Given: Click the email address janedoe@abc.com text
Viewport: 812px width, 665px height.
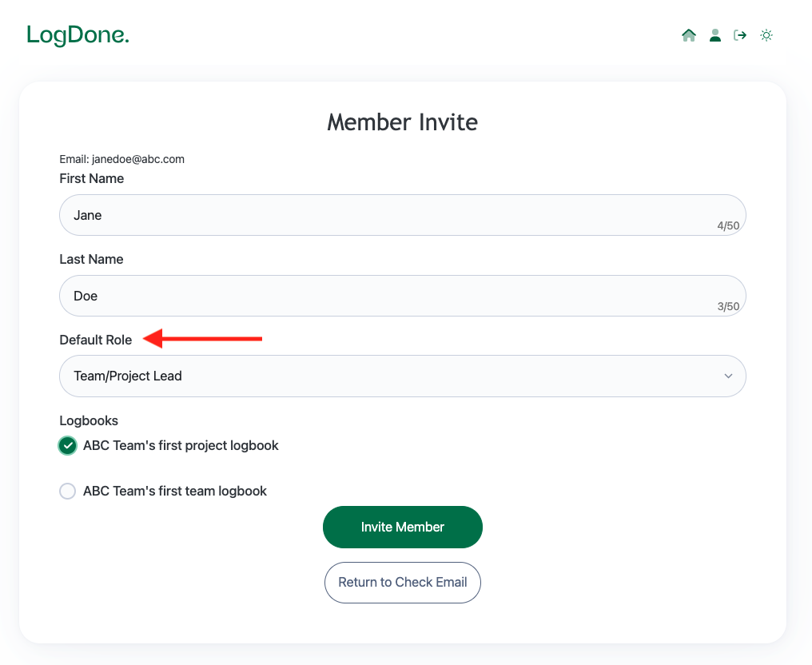Looking at the screenshot, I should click(138, 159).
